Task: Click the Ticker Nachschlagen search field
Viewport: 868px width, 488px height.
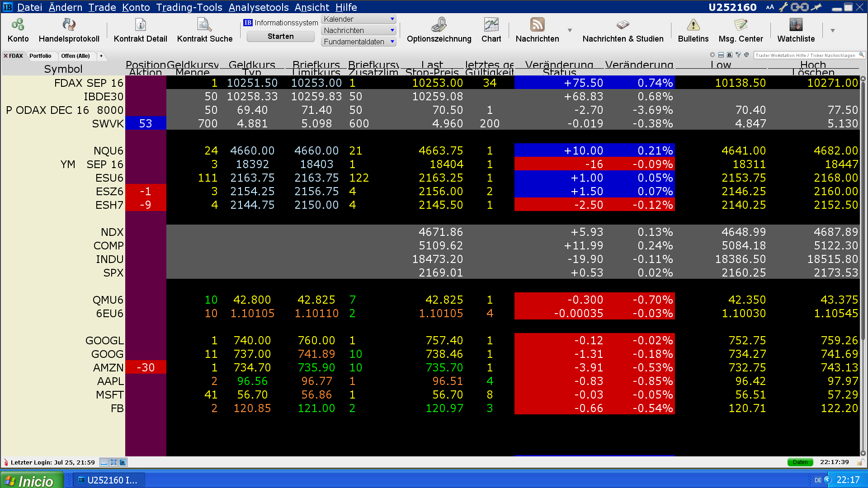Action: [806, 55]
